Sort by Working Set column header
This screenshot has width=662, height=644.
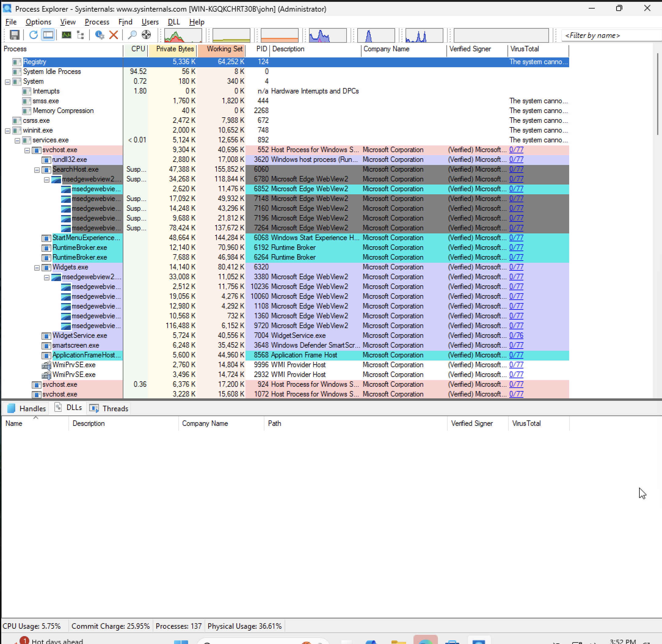221,49
